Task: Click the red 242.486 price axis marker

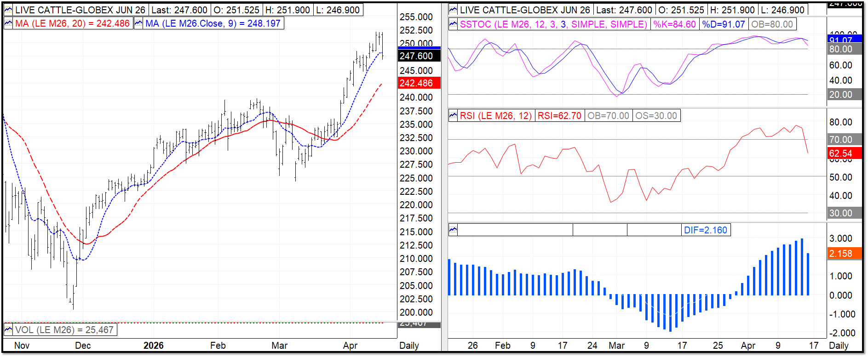Action: [419, 83]
